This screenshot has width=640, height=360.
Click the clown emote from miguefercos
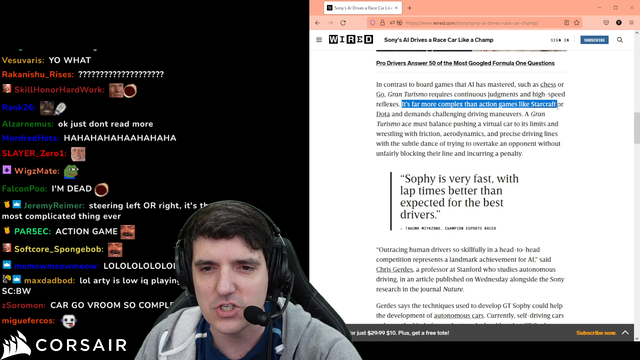point(69,322)
